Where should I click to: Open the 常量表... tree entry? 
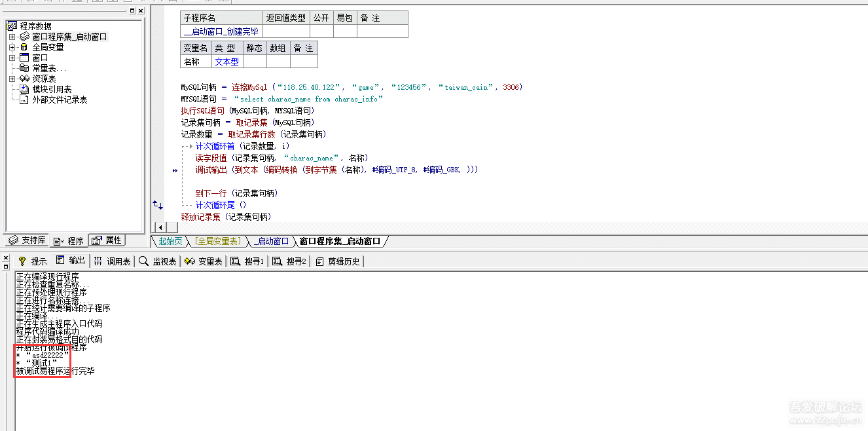49,68
